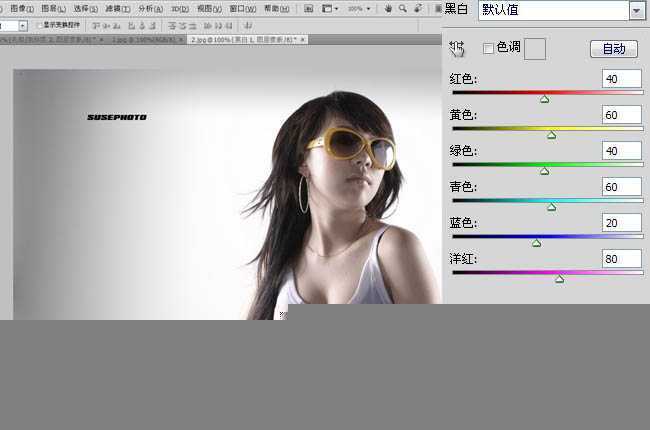Image resolution: width=650 pixels, height=430 pixels.
Task: Open the 视图(V) menu
Action: [x=209, y=9]
